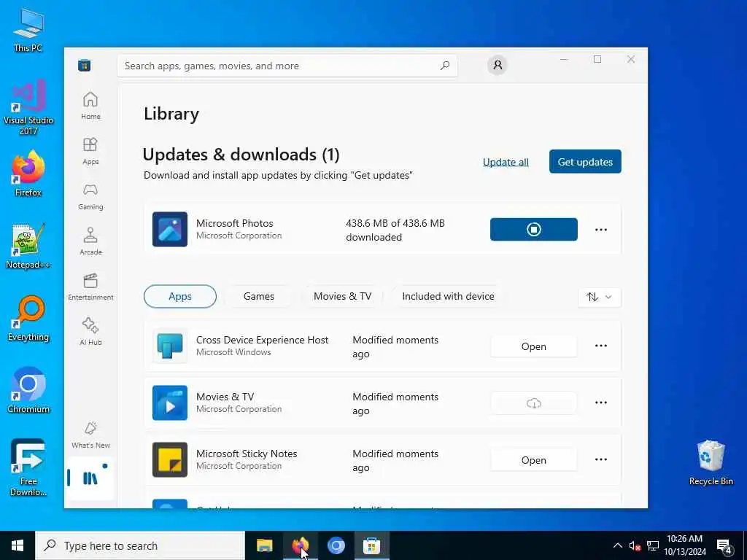The width and height of the screenshot is (747, 560).
Task: Show hidden system tray icons
Action: [617, 545]
